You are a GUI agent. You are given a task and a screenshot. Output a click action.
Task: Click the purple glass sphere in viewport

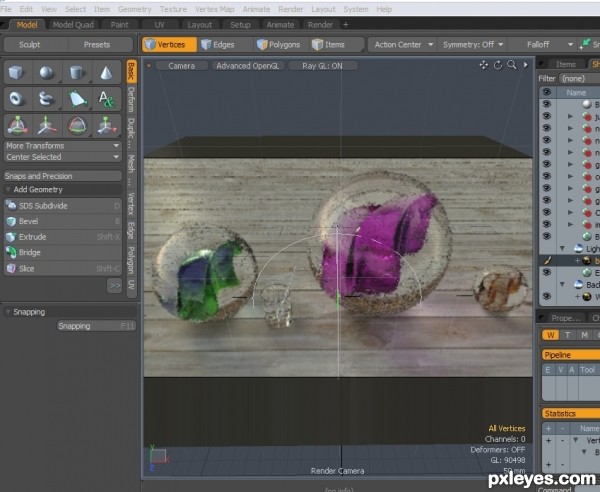[379, 243]
